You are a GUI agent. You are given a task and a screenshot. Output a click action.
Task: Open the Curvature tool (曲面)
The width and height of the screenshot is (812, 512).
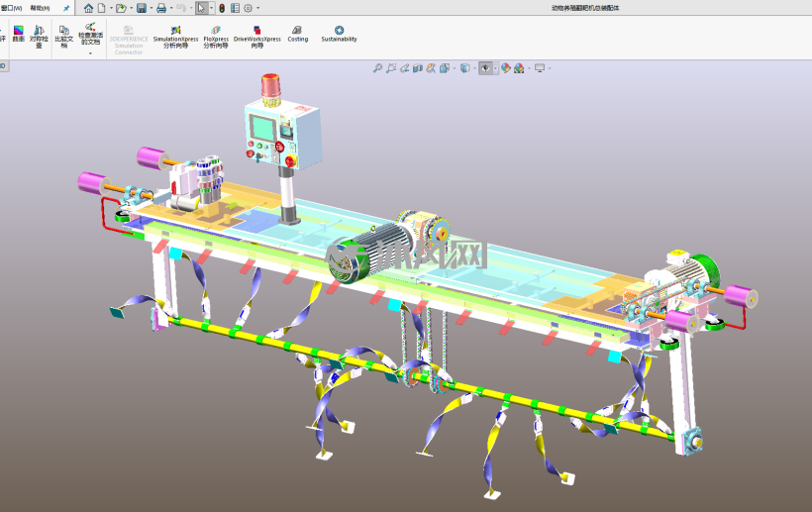[x=19, y=35]
